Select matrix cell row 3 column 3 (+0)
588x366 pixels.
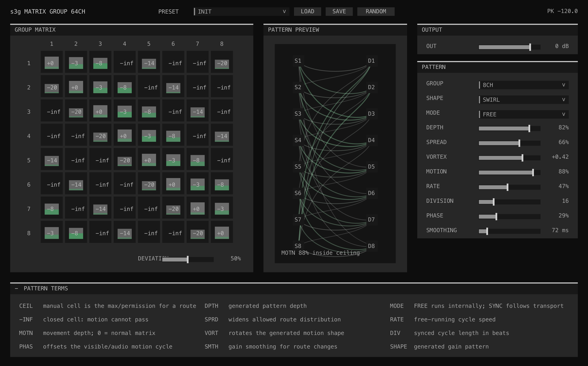tap(100, 110)
